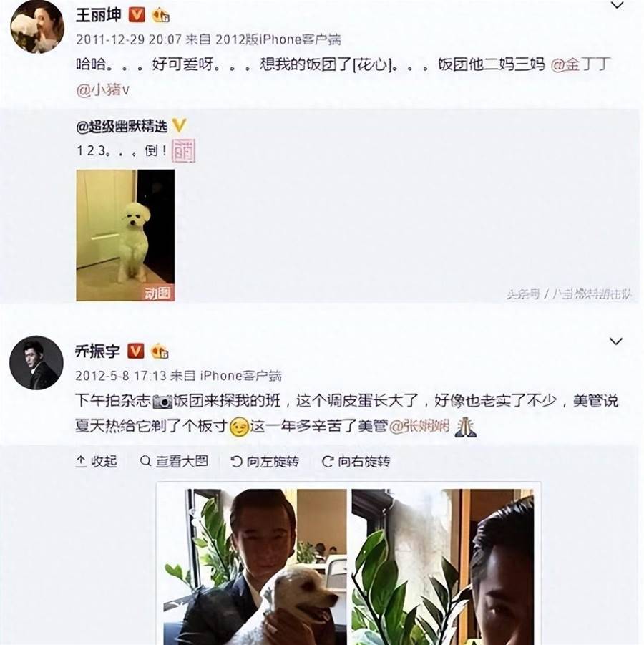Open the @小猪v mention link
644x645 pixels.
point(103,89)
